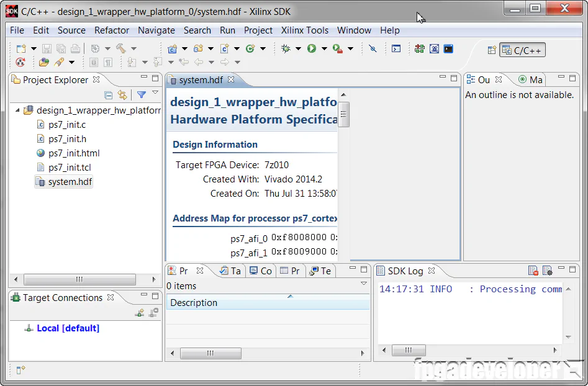Toggle the filter icon in Project Explorer
The image size is (588, 386).
click(141, 94)
